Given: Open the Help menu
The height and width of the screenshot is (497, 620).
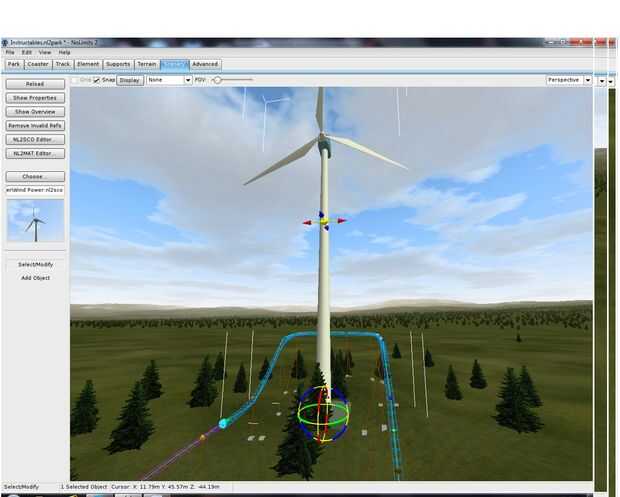Looking at the screenshot, I should [64, 52].
